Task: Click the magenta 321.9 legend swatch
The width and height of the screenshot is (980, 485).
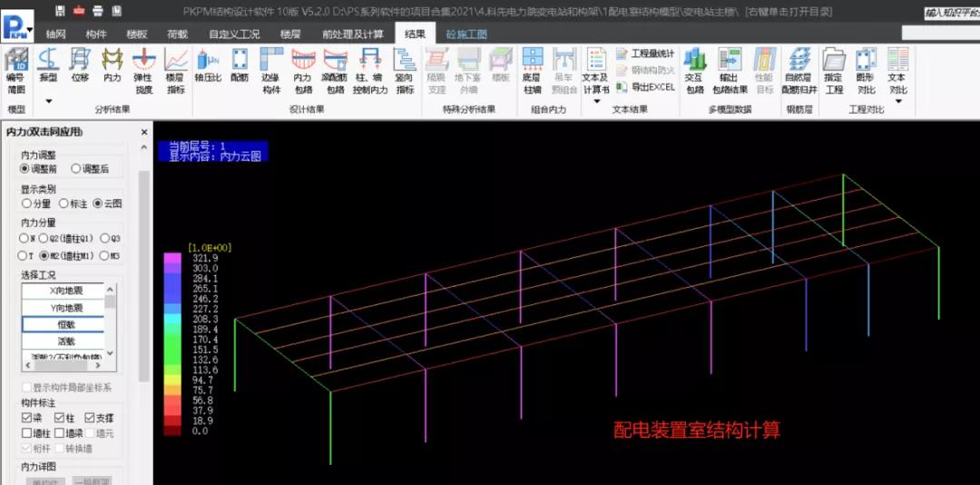Action: pyautogui.click(x=172, y=258)
